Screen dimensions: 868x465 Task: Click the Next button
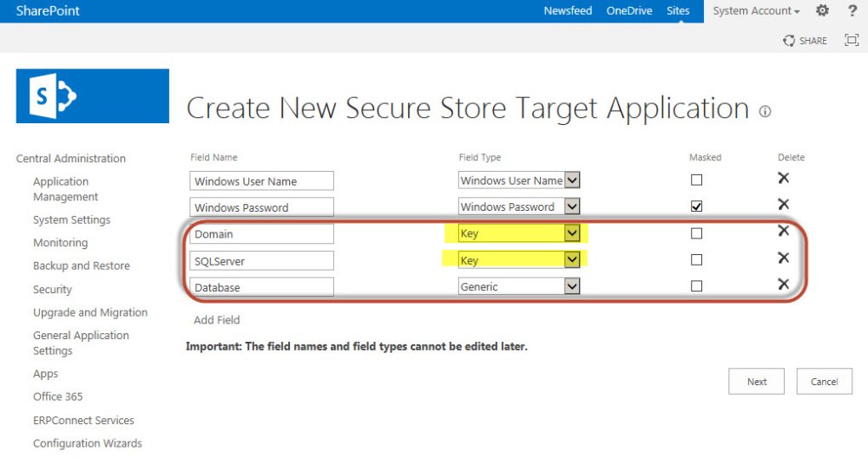756,382
